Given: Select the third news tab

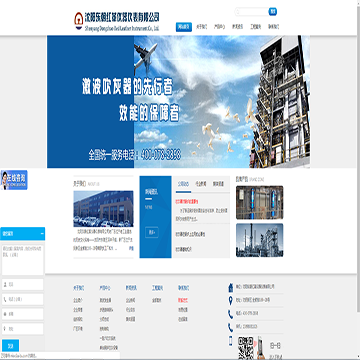Looking at the screenshot, I should (218, 184).
